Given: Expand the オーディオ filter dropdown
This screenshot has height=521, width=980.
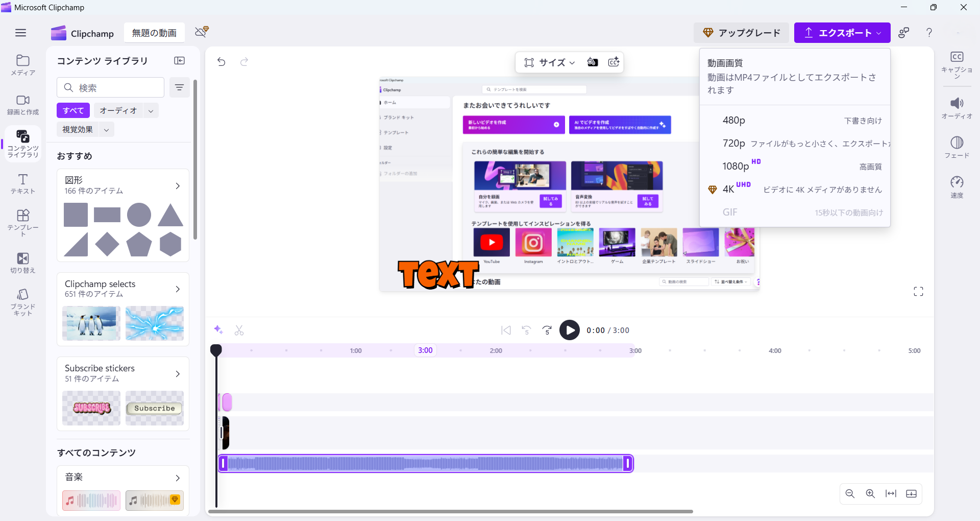Looking at the screenshot, I should [x=151, y=111].
